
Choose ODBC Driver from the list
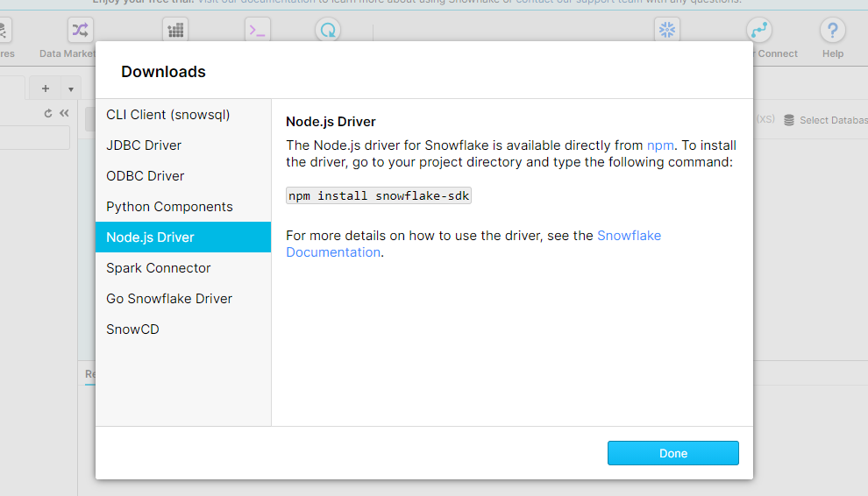point(183,176)
